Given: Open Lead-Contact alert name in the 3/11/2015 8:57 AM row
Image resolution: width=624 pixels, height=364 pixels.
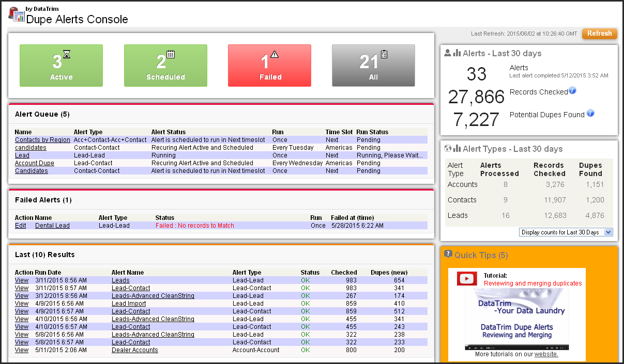Looking at the screenshot, I should [131, 288].
